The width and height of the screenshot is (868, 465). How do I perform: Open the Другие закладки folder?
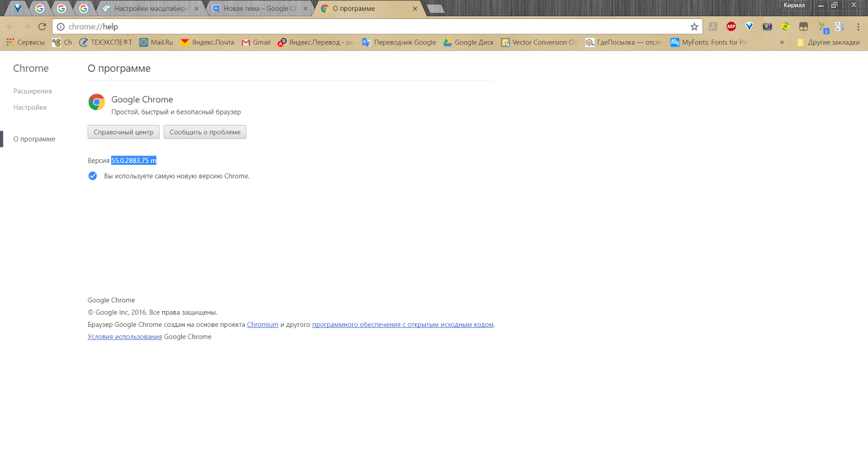[x=828, y=42]
